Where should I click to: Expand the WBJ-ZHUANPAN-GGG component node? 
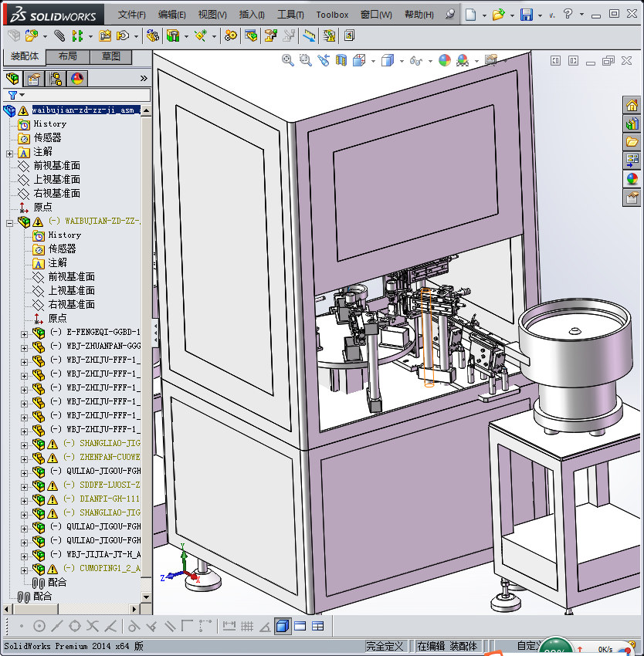[24, 347]
